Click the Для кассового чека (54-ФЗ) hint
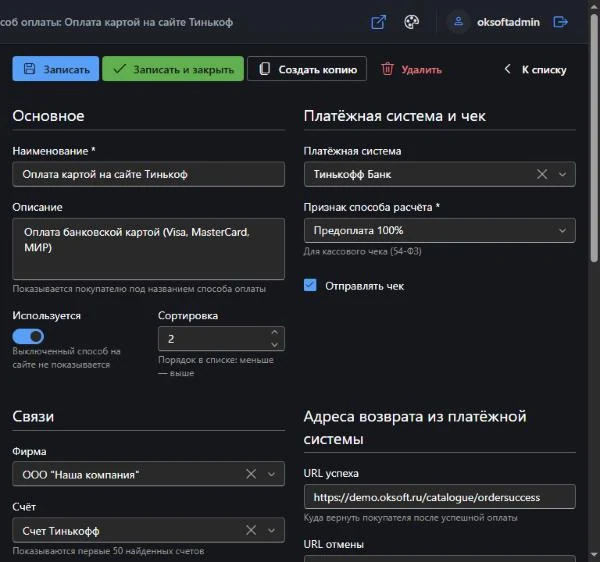This screenshot has height=562, width=600. pos(362,251)
